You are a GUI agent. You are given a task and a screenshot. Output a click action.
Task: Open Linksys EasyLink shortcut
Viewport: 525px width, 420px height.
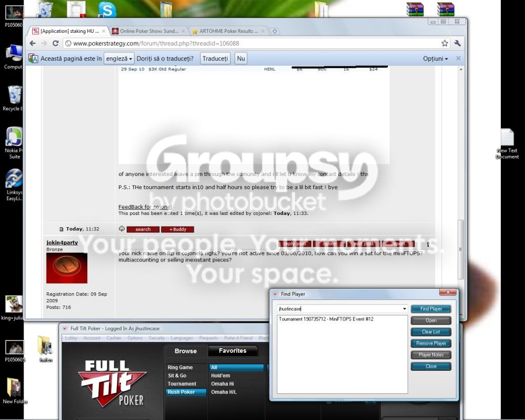click(14, 185)
